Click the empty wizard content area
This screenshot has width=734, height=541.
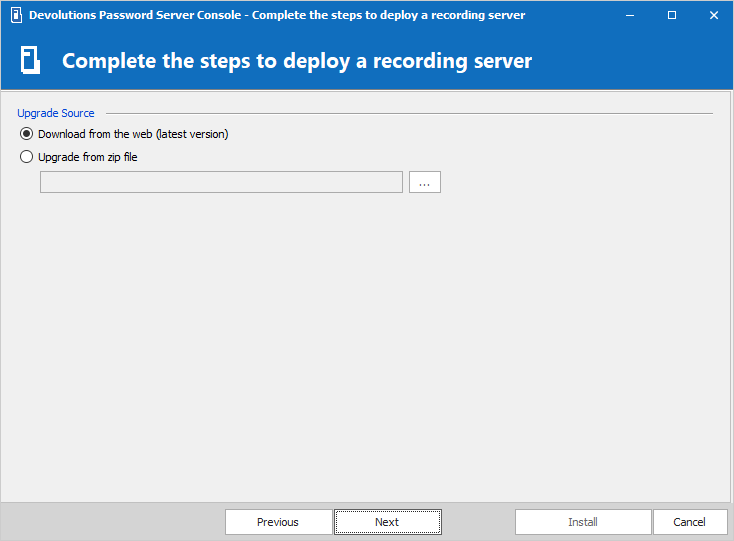pos(367,340)
